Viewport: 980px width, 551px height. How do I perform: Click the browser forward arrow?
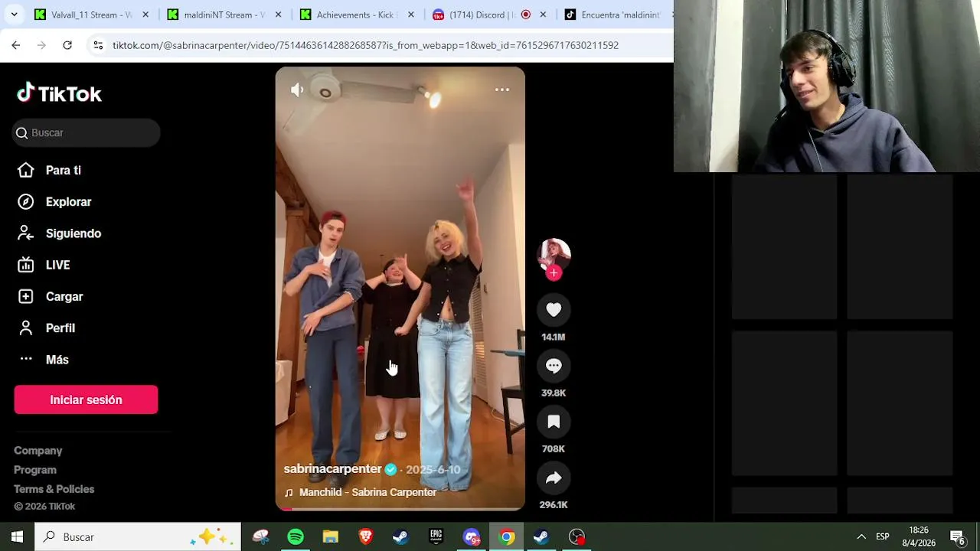pos(41,45)
